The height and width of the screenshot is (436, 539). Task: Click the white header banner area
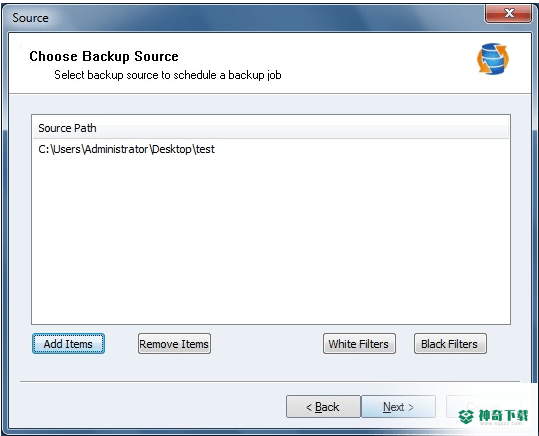pos(270,63)
